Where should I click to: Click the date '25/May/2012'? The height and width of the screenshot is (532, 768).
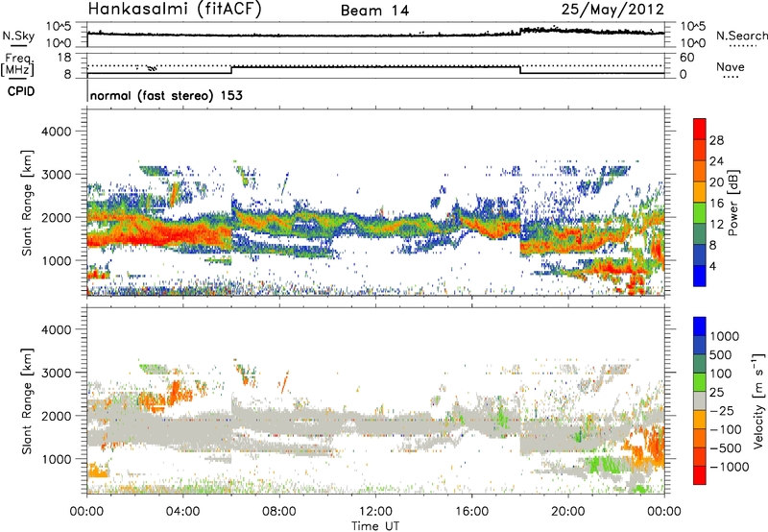(612, 10)
